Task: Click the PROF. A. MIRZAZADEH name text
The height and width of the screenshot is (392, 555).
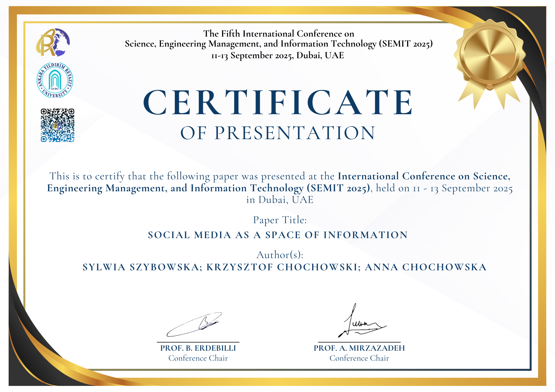Action: pos(359,348)
